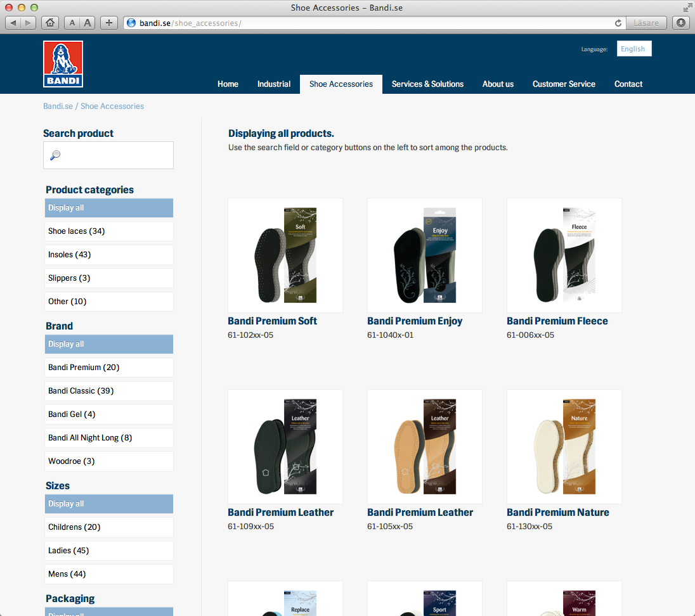Select Ladies (45) size filter
The height and width of the screenshot is (616, 695).
pos(109,551)
